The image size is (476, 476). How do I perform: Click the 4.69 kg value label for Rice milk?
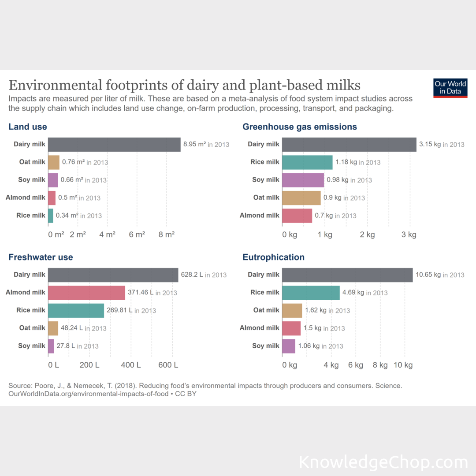pos(353,292)
